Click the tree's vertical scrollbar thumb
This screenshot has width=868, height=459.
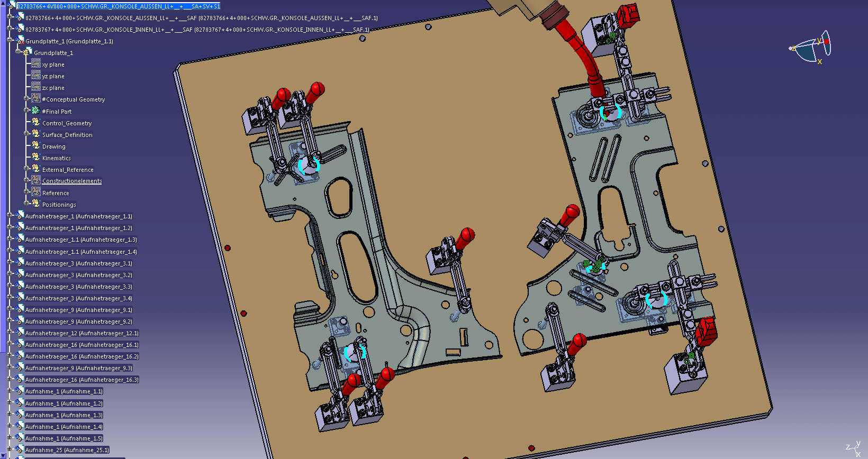coord(2,180)
